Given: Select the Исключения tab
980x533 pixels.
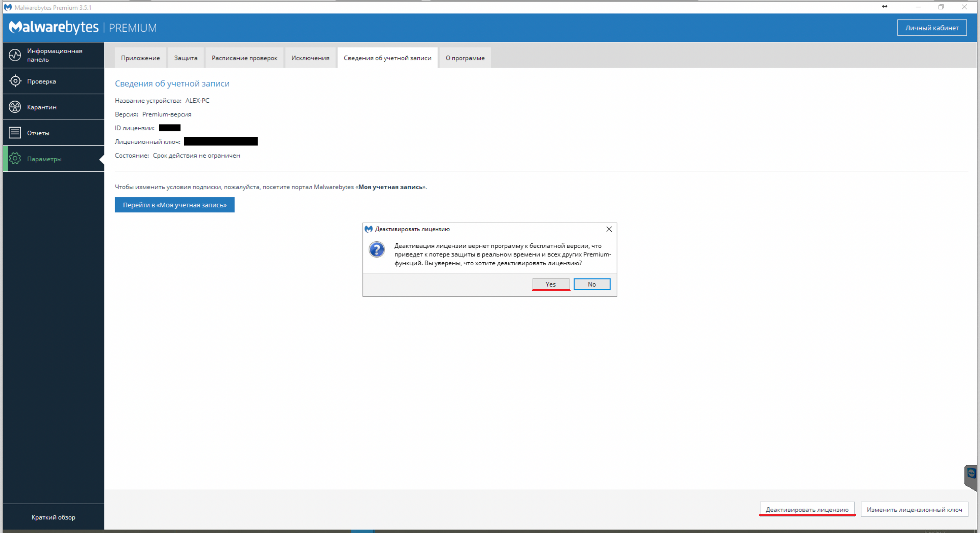Looking at the screenshot, I should (310, 58).
